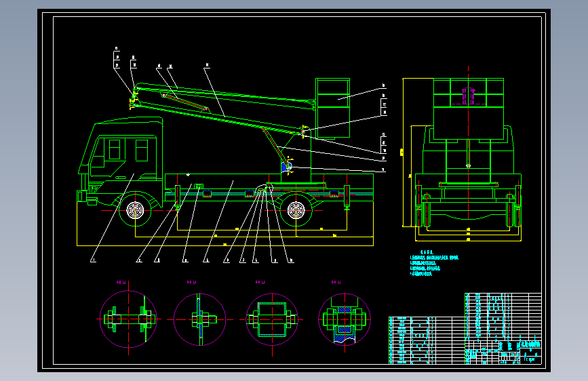Click the drawing title cell in title block
The height and width of the screenshot is (381, 588).
[x=530, y=344]
